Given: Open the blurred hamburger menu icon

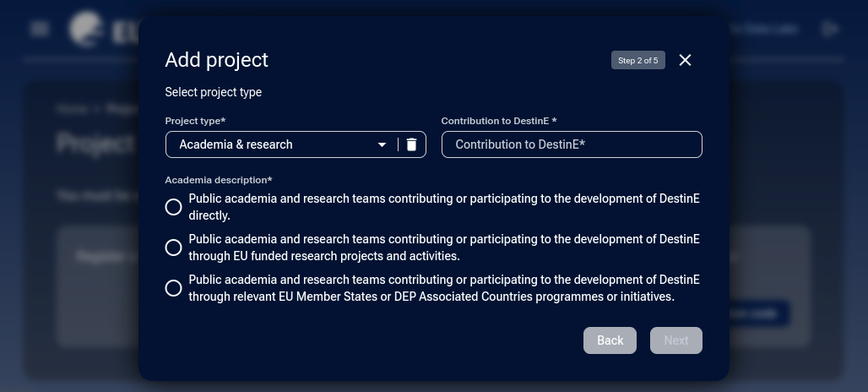Looking at the screenshot, I should coord(39,30).
